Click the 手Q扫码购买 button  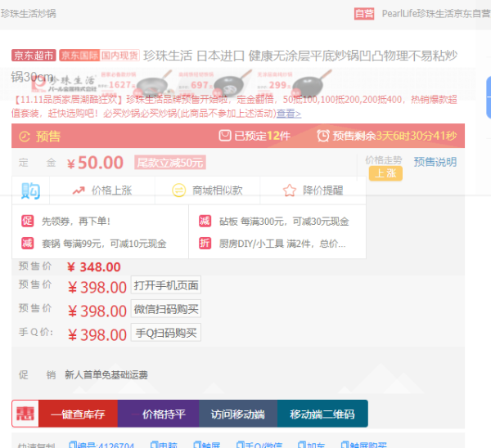click(166, 333)
